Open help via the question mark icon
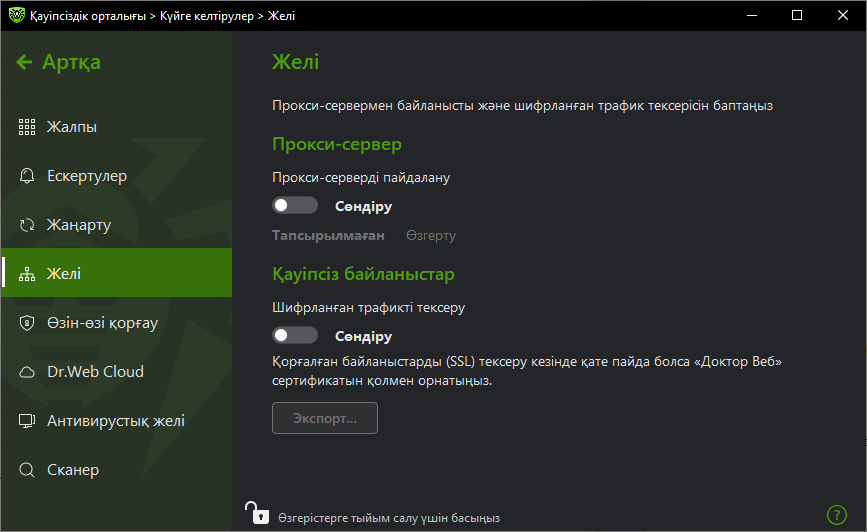Screen dimensions: 867x532 tap(837, 515)
